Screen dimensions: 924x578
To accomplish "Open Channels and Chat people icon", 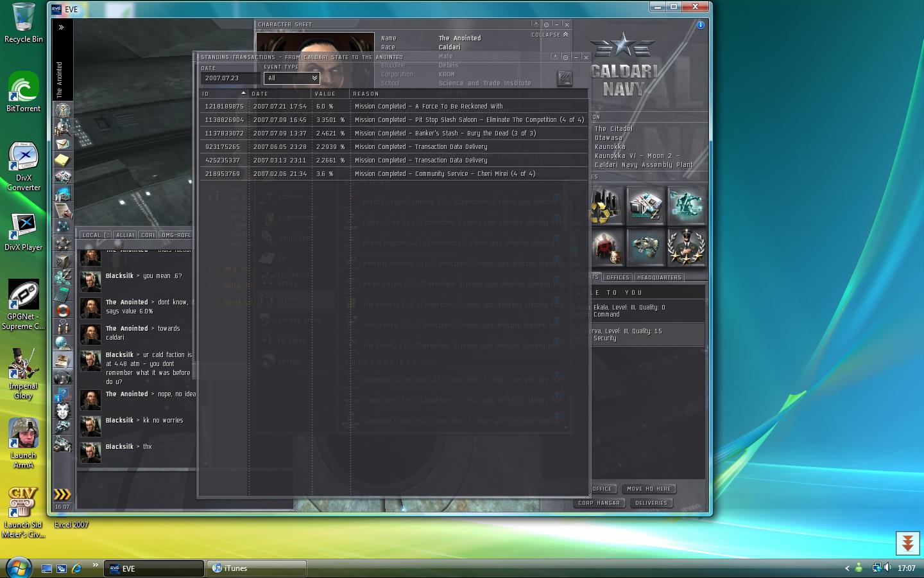I will click(63, 327).
